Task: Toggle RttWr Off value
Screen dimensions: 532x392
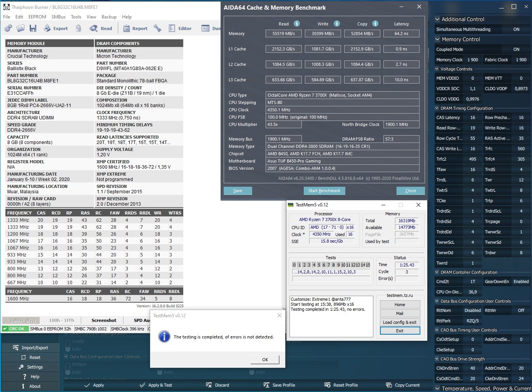Action: (x=521, y=310)
